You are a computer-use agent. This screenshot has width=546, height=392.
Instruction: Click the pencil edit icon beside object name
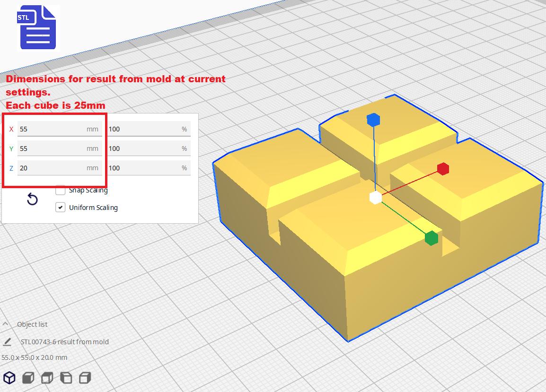click(x=7, y=342)
